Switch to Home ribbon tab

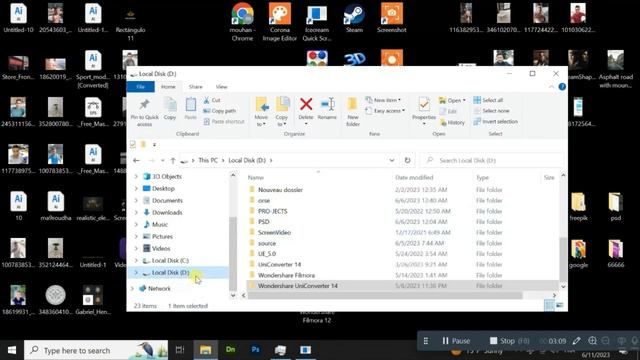pos(168,87)
